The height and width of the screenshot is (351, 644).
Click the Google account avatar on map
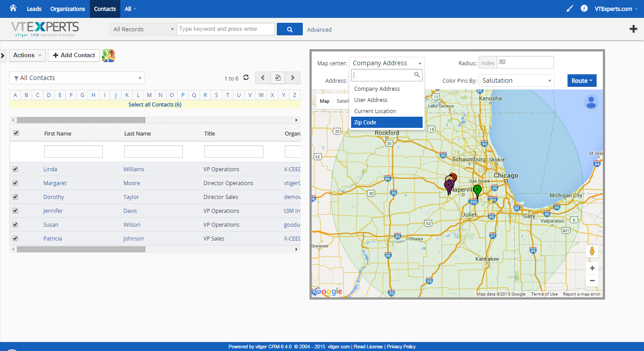pos(591,102)
